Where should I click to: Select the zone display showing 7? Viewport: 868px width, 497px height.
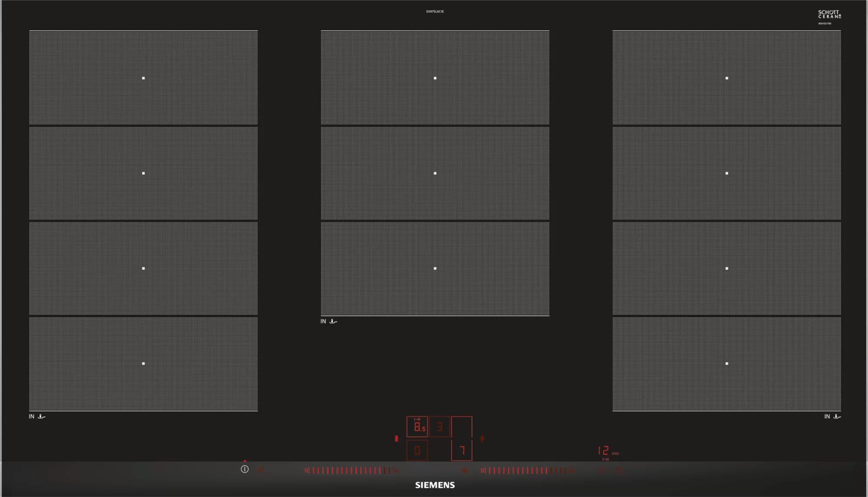click(x=462, y=450)
